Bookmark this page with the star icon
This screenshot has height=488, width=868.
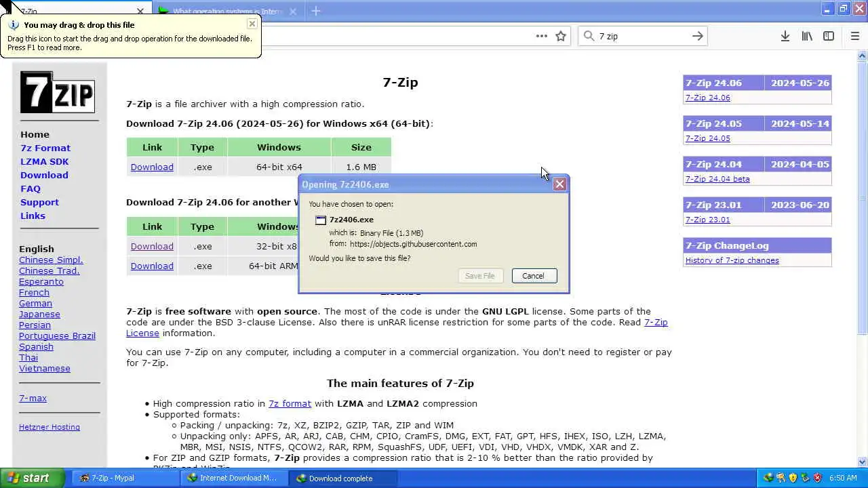(x=561, y=36)
